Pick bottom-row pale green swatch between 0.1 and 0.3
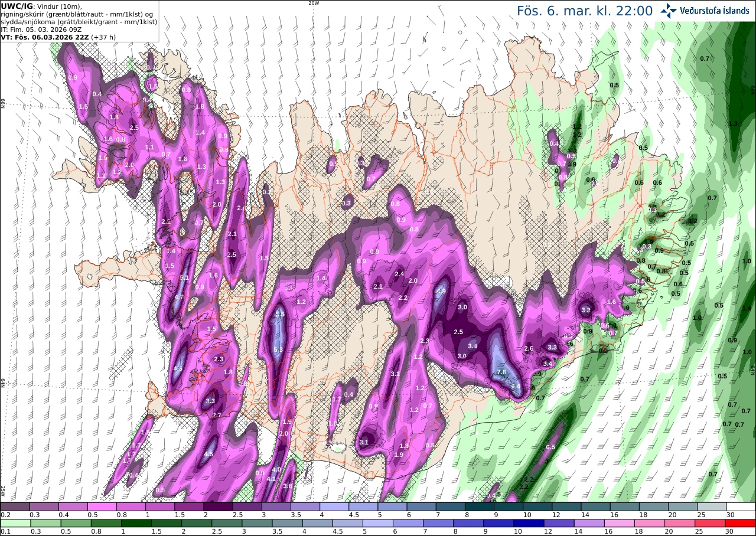 pyautogui.click(x=16, y=523)
